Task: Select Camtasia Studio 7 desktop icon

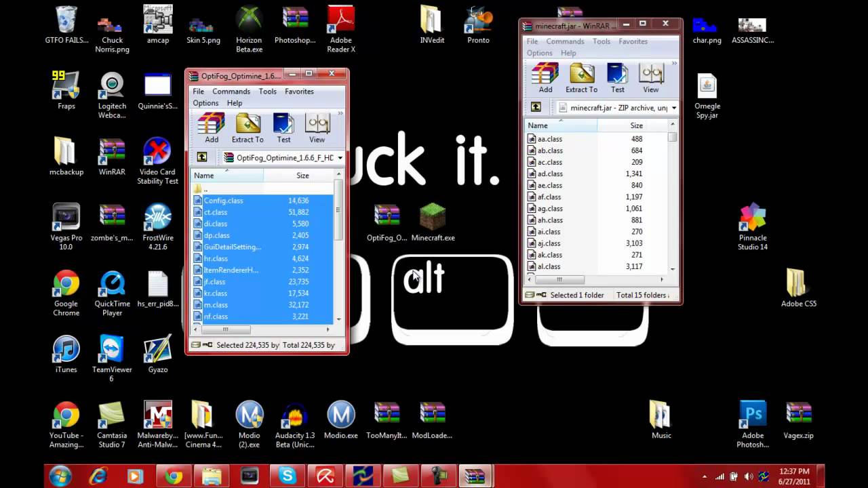Action: tap(112, 424)
